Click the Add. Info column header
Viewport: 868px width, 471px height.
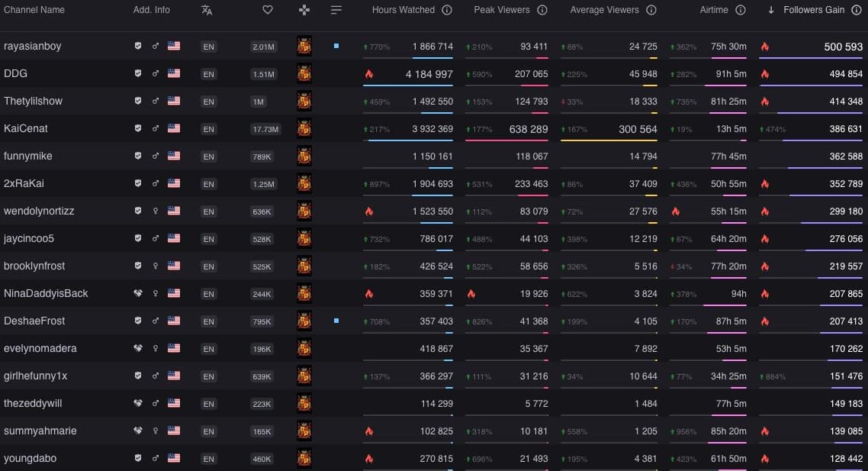(x=152, y=10)
